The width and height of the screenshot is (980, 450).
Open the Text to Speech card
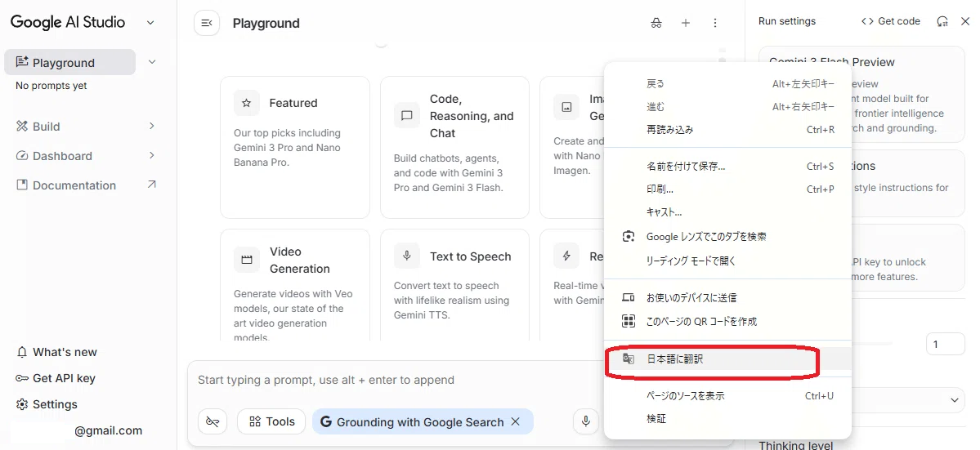pyautogui.click(x=454, y=284)
